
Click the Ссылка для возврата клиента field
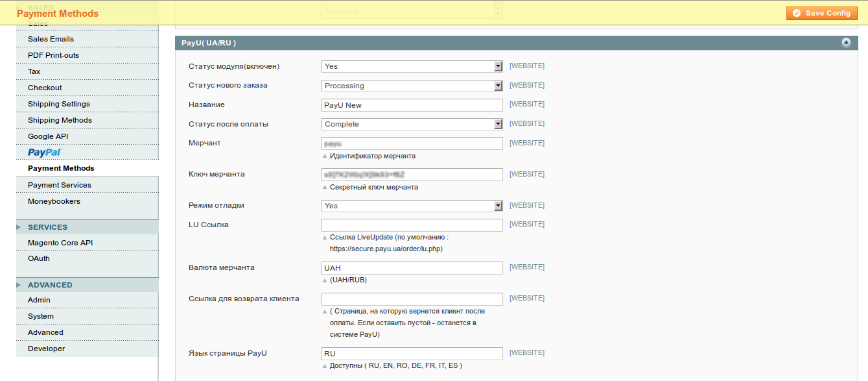click(412, 299)
